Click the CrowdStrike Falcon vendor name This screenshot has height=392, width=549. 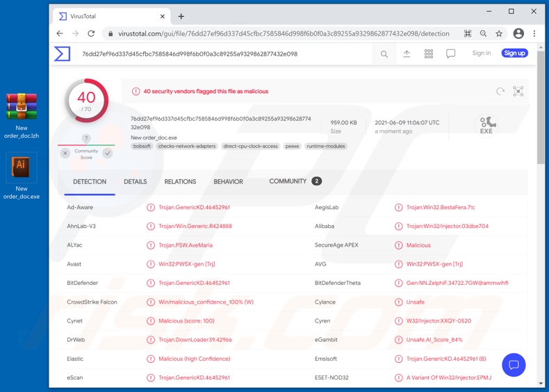[x=92, y=302]
